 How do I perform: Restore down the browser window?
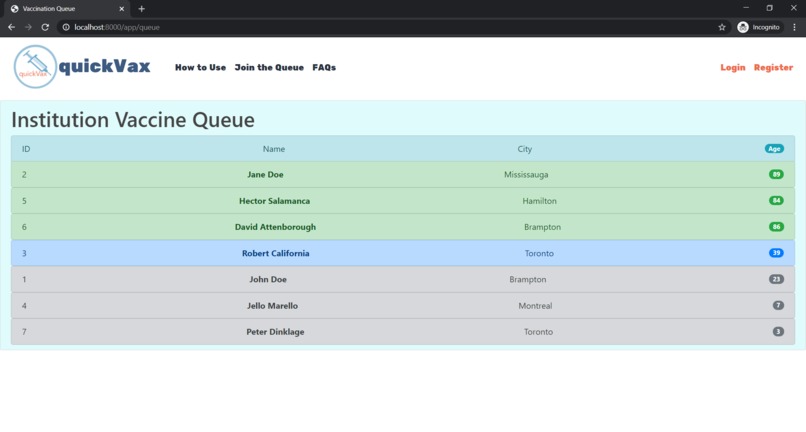click(x=770, y=8)
